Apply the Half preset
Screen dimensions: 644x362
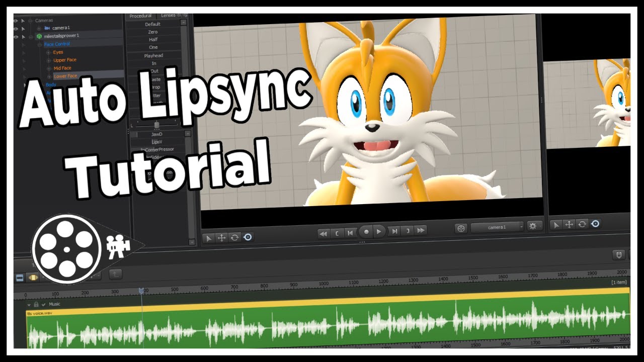point(153,40)
